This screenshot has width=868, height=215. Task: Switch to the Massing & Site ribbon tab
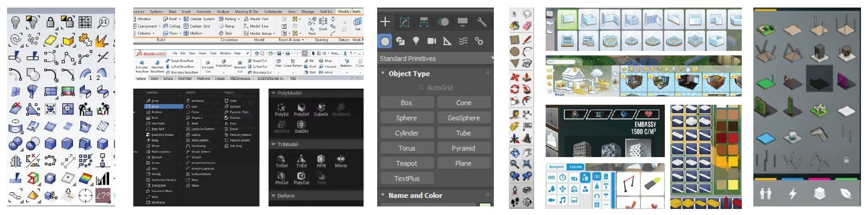[x=246, y=12]
